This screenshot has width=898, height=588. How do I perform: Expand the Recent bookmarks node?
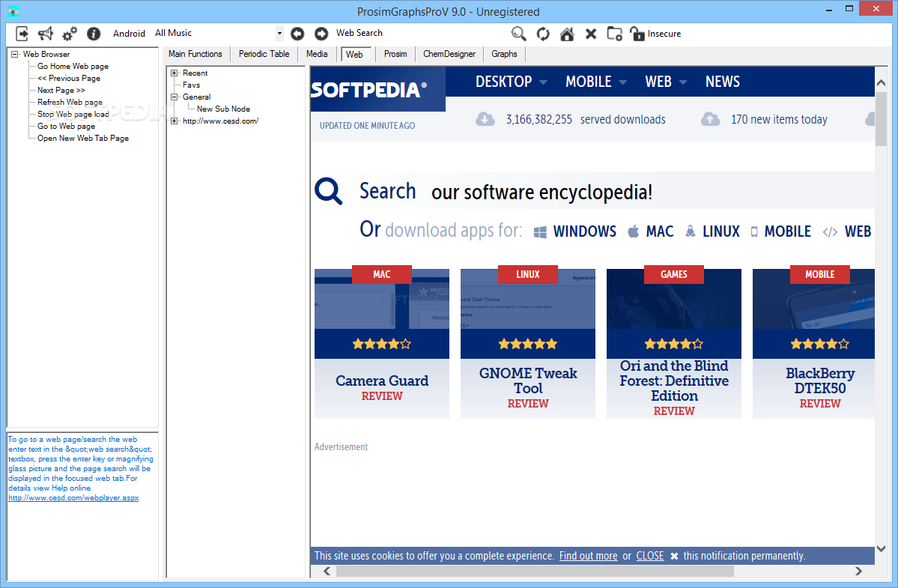coord(175,73)
